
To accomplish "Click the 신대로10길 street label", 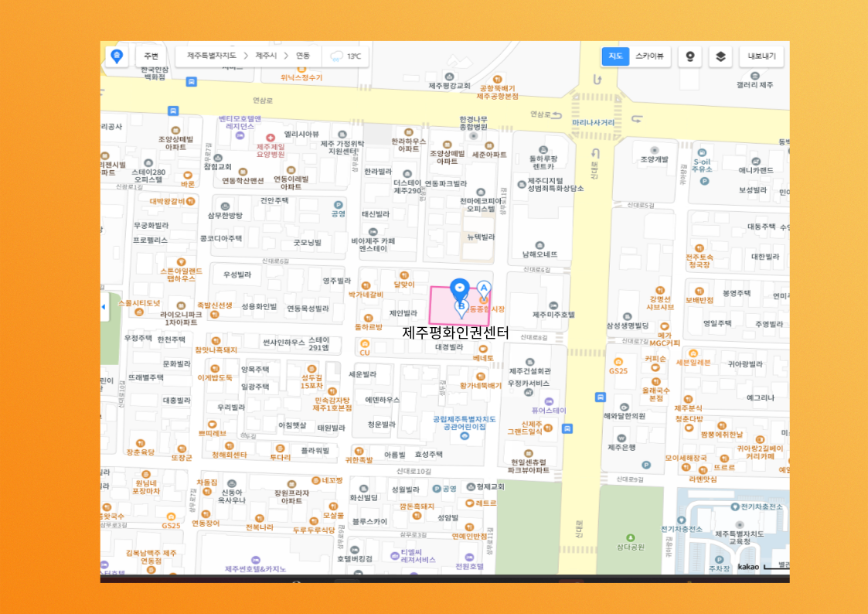I will tap(414, 471).
